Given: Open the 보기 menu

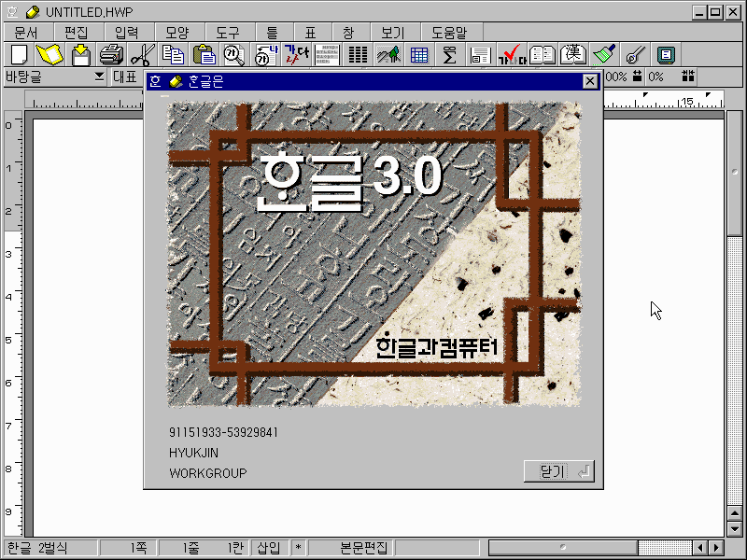Looking at the screenshot, I should click(393, 33).
